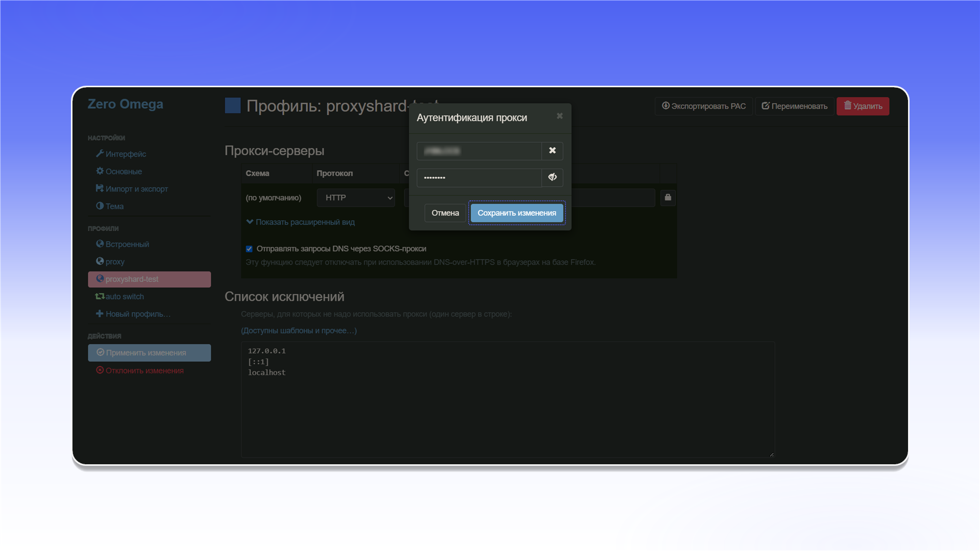This screenshot has height=551, width=980.
Task: Clear the username field with the X icon
Action: click(552, 151)
